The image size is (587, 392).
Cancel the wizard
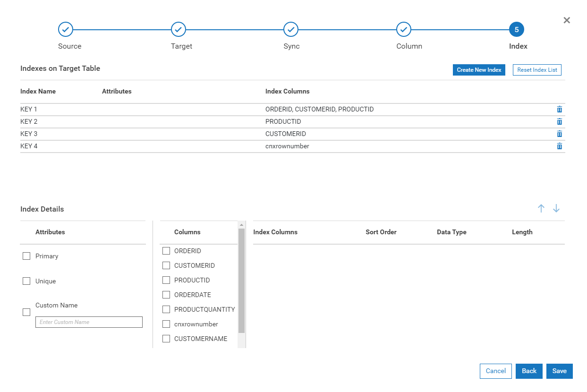496,371
